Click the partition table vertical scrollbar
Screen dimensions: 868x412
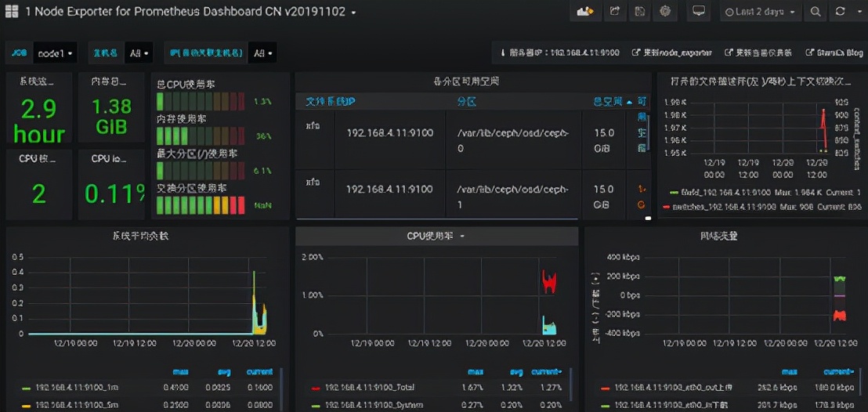pyautogui.click(x=648, y=132)
